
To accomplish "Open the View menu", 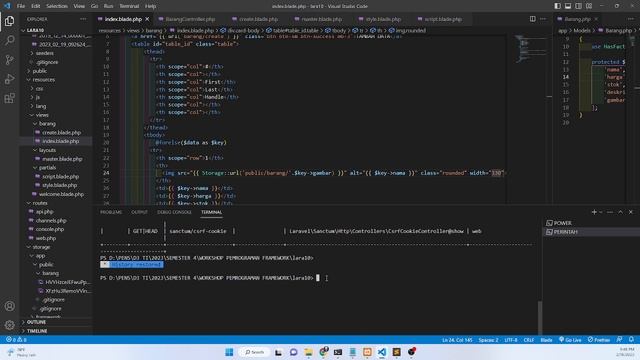I will coord(79,6).
